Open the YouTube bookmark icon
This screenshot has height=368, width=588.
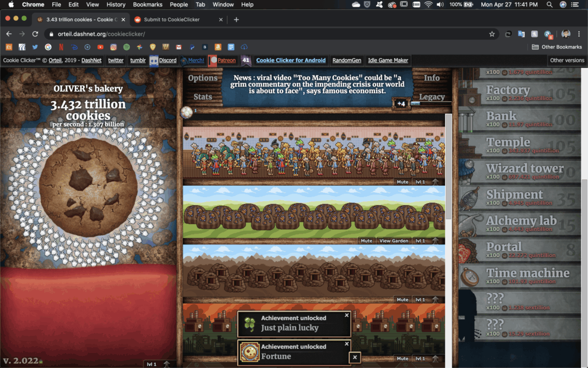pos(100,47)
